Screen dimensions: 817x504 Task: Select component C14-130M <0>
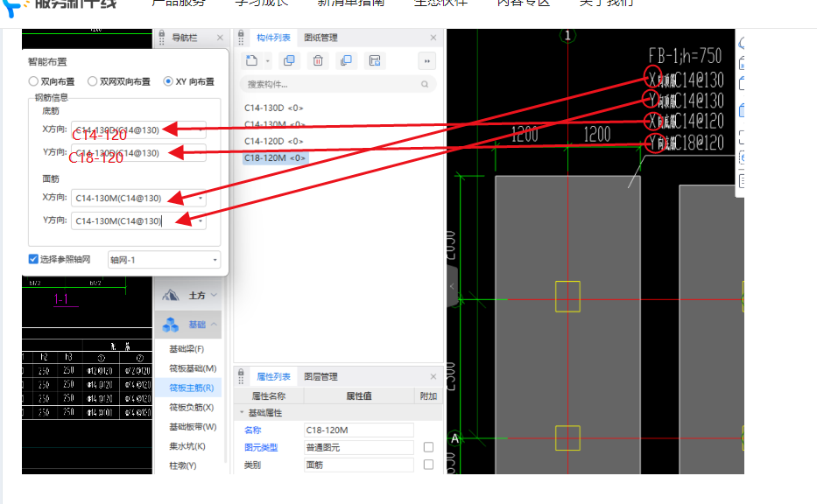tap(275, 124)
